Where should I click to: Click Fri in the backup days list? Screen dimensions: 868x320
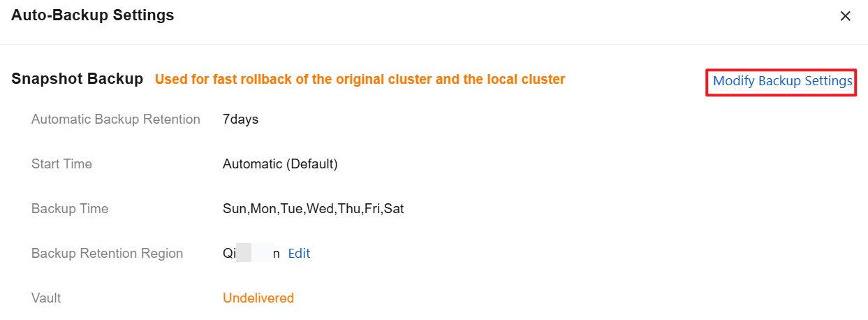372,209
